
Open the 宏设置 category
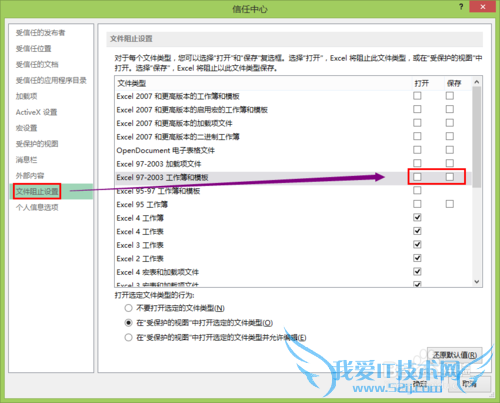click(x=26, y=128)
